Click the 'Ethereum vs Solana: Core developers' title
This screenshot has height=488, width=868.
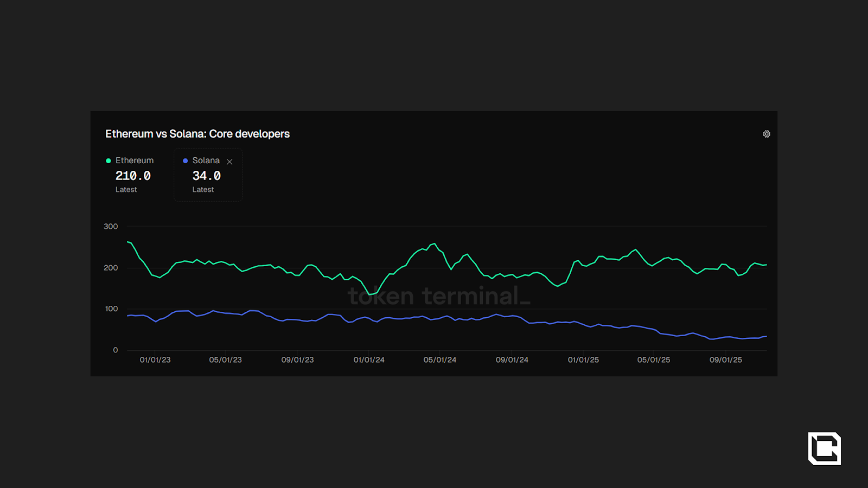pyautogui.click(x=197, y=134)
